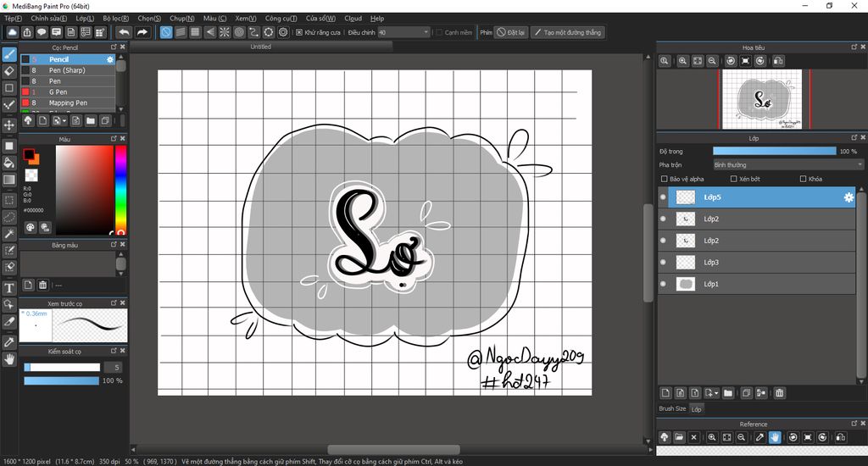The image size is (868, 466).
Task: Open a reference image with folder icon
Action: coord(679,437)
